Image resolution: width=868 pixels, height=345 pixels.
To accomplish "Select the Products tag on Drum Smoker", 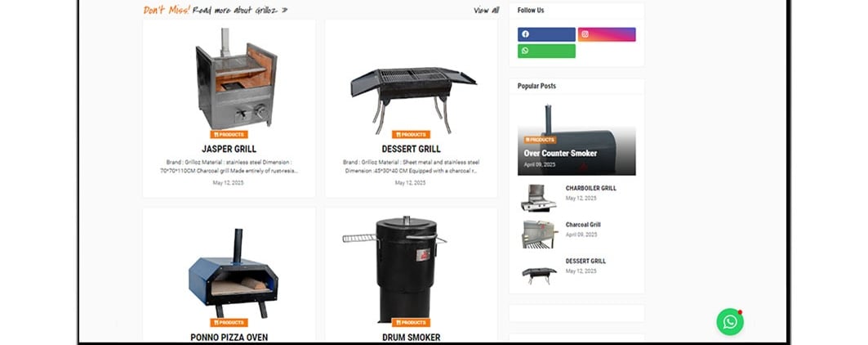I will [411, 323].
